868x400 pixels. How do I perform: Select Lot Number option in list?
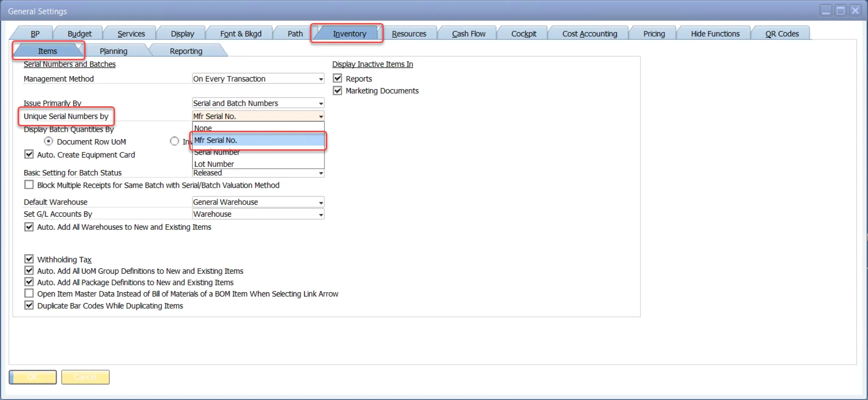[258, 164]
